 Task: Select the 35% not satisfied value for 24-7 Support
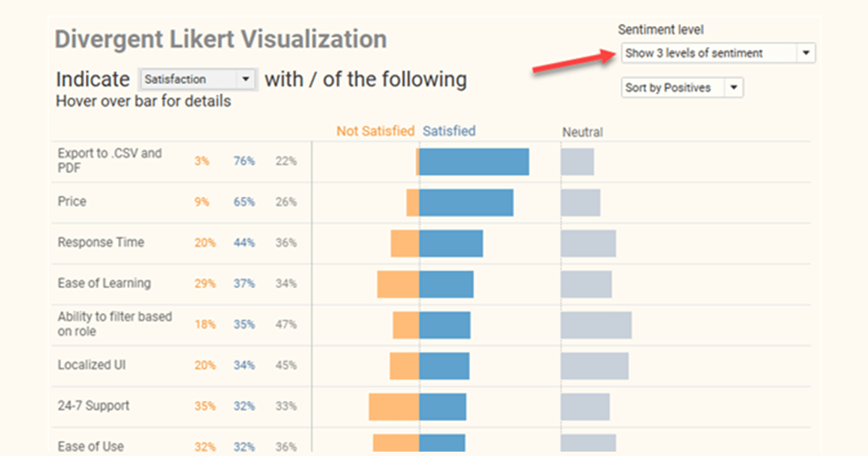[205, 407]
